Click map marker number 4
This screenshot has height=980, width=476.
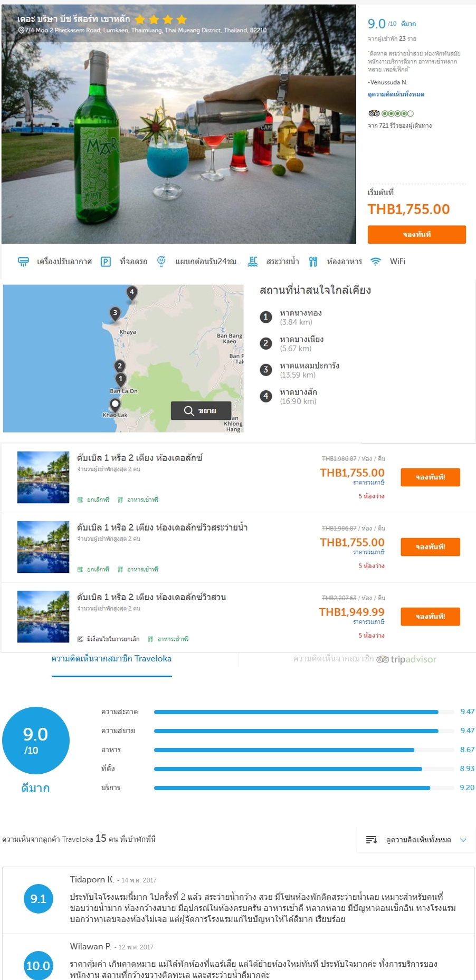(x=131, y=292)
